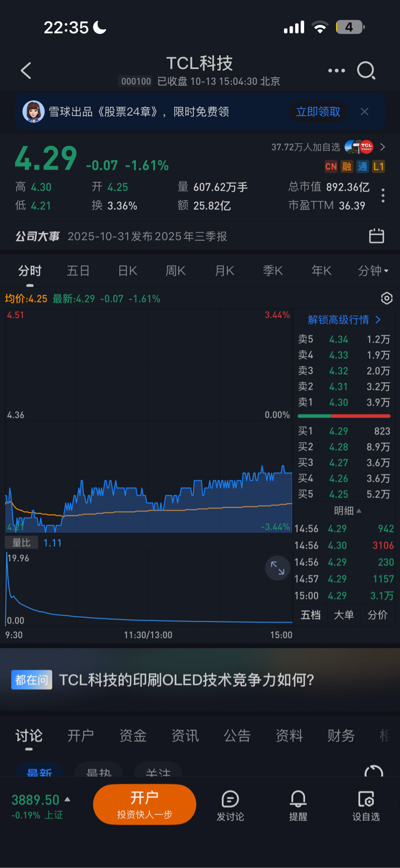Select the 财务 section tab
The height and width of the screenshot is (868, 400).
[341, 736]
